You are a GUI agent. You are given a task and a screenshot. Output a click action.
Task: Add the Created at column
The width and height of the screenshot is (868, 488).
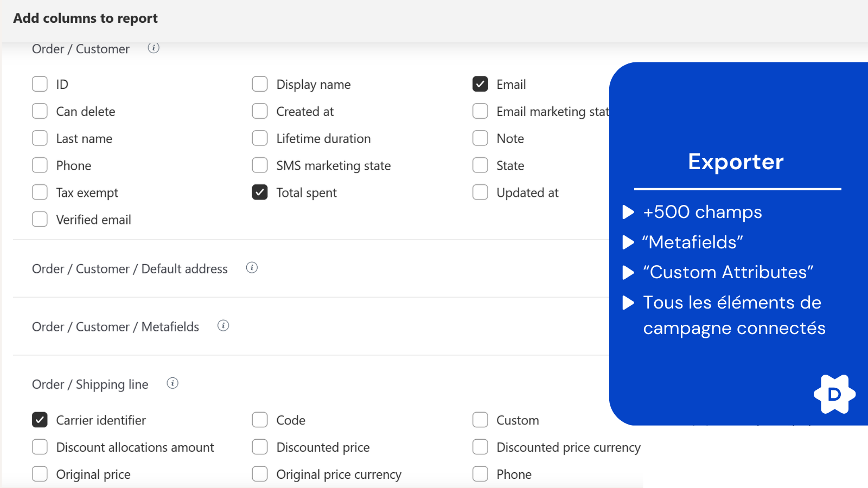click(260, 111)
